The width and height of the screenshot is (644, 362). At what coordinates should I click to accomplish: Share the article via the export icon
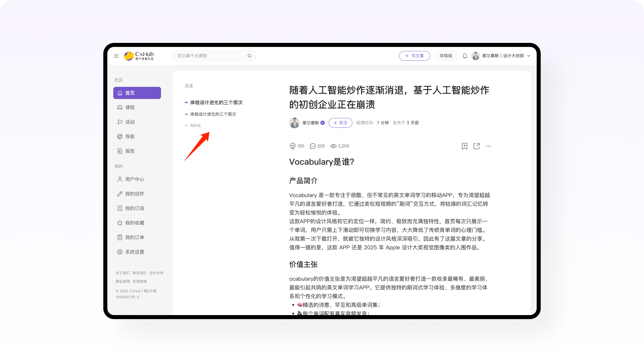(477, 146)
